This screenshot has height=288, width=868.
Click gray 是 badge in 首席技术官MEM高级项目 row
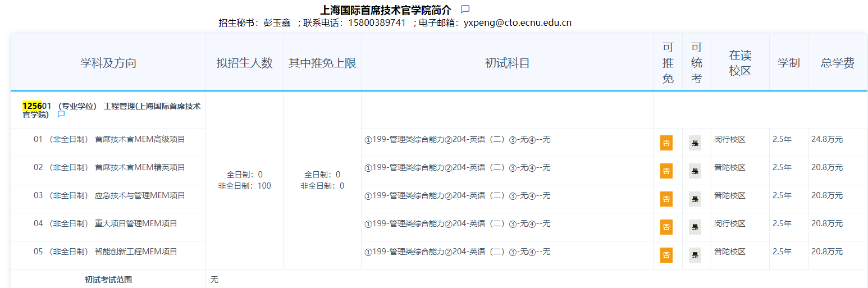click(x=695, y=143)
